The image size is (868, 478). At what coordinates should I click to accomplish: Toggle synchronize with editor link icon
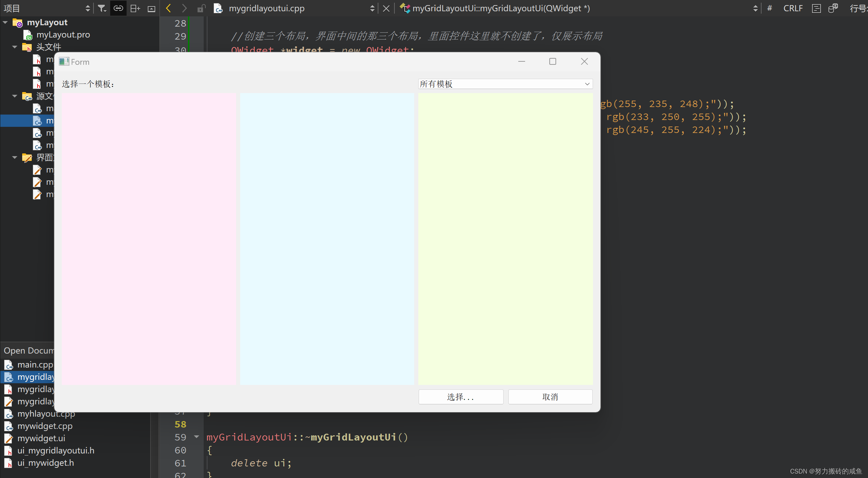click(118, 8)
